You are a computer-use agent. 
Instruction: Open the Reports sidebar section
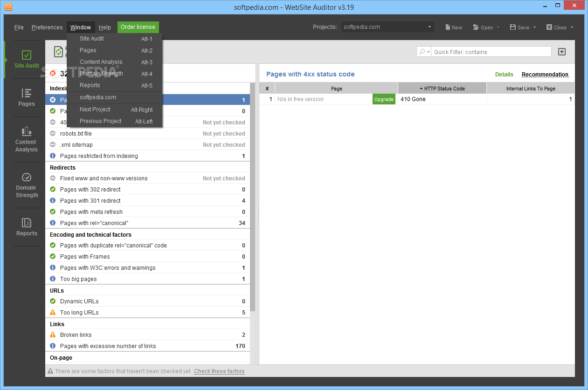pos(27,227)
